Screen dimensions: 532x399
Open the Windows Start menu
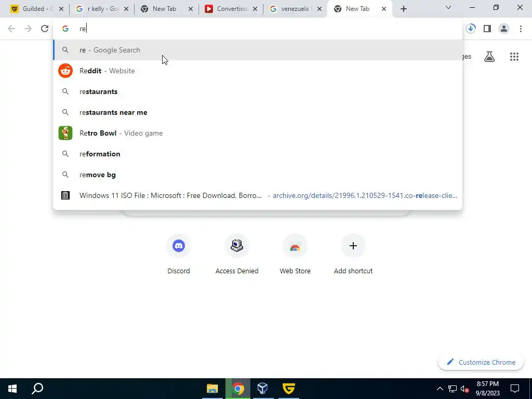12,389
